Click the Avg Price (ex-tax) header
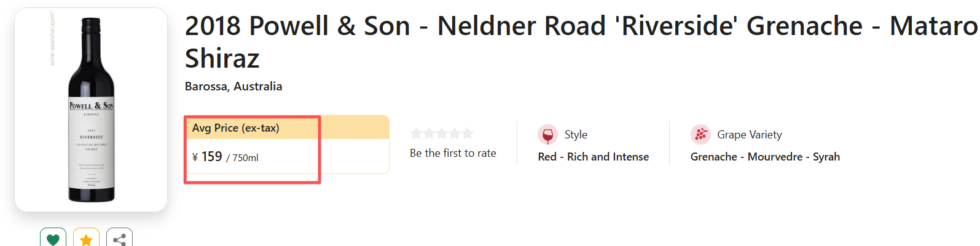The height and width of the screenshot is (246, 980). pyautogui.click(x=236, y=128)
